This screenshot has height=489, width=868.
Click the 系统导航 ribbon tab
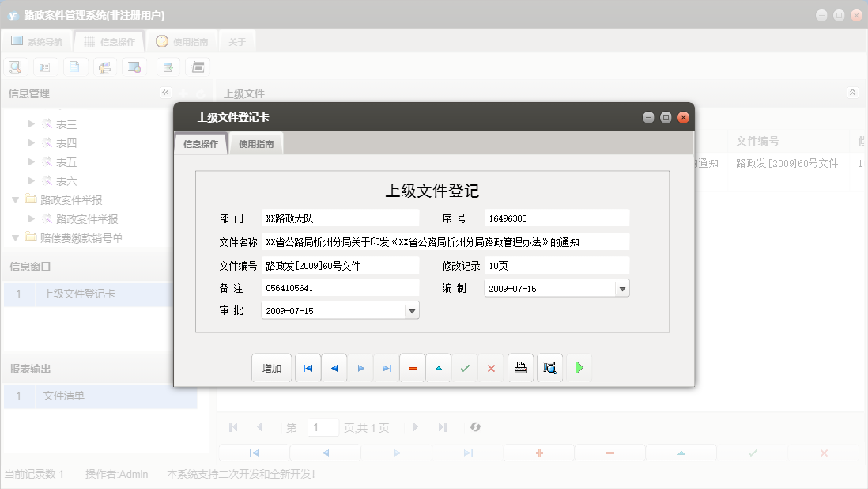coord(36,41)
